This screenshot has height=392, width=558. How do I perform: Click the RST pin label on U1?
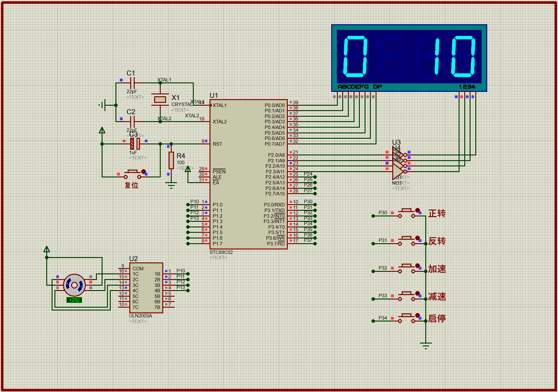(217, 144)
